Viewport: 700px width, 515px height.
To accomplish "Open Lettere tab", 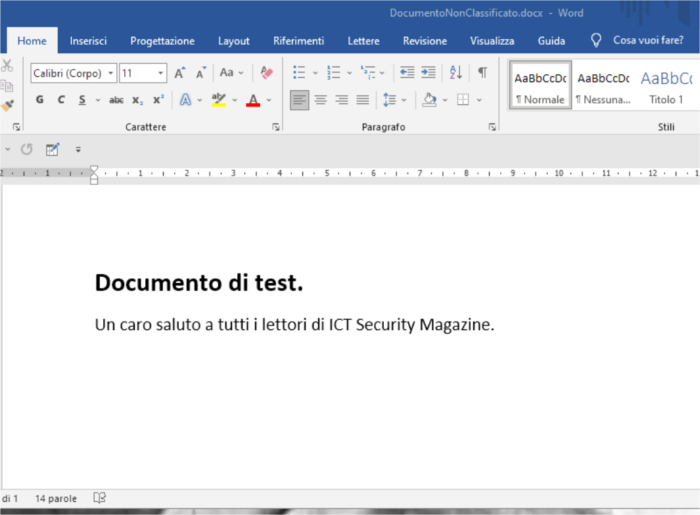I will (363, 41).
